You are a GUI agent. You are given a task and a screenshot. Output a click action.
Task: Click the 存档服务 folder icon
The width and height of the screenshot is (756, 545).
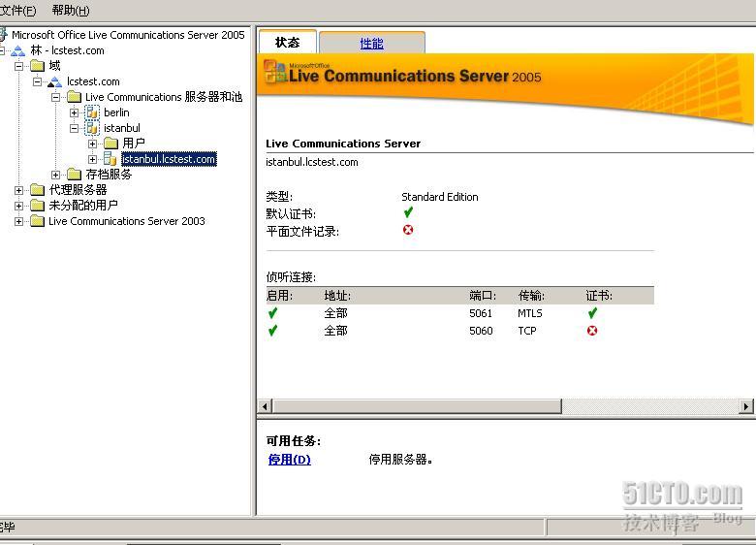tap(74, 175)
